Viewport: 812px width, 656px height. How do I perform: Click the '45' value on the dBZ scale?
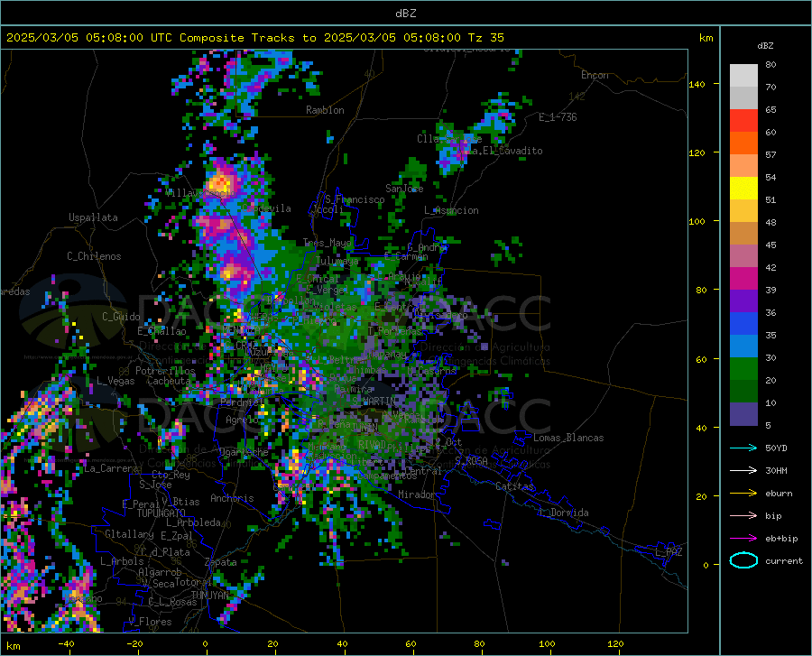click(x=770, y=245)
